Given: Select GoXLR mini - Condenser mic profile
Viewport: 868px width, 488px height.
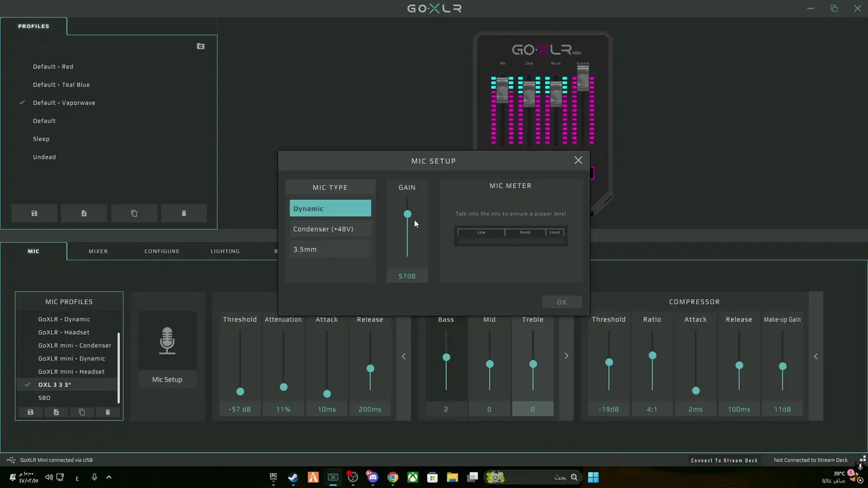Looking at the screenshot, I should pos(75,346).
